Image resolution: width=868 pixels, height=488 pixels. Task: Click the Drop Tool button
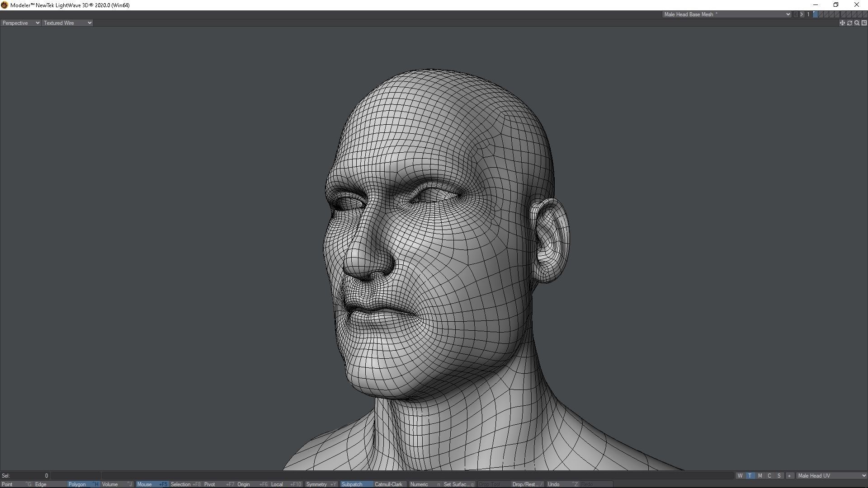pos(494,484)
